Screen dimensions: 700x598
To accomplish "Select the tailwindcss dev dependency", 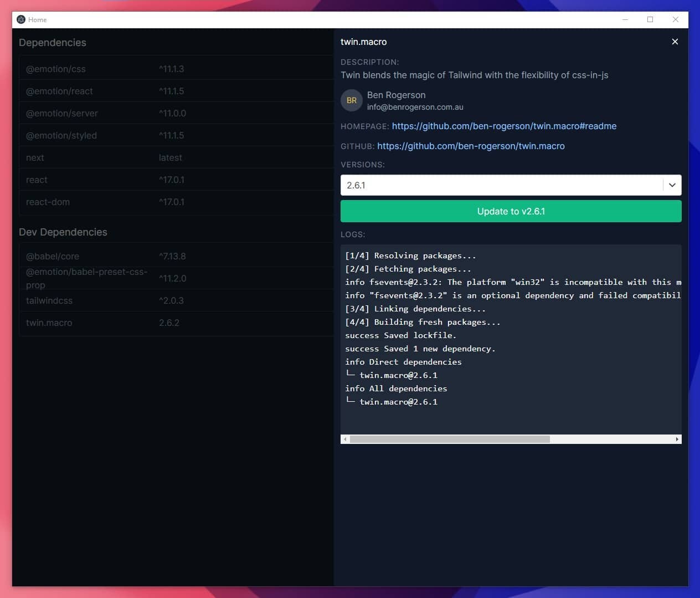I will point(176,300).
